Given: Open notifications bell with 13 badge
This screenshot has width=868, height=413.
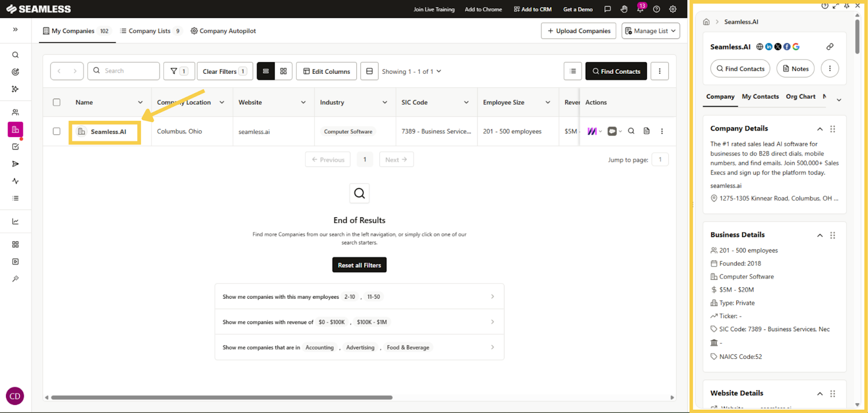Looking at the screenshot, I should click(x=641, y=9).
